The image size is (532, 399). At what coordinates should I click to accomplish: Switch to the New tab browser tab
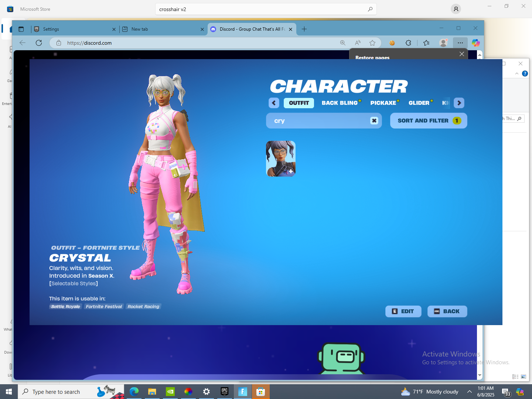click(163, 29)
